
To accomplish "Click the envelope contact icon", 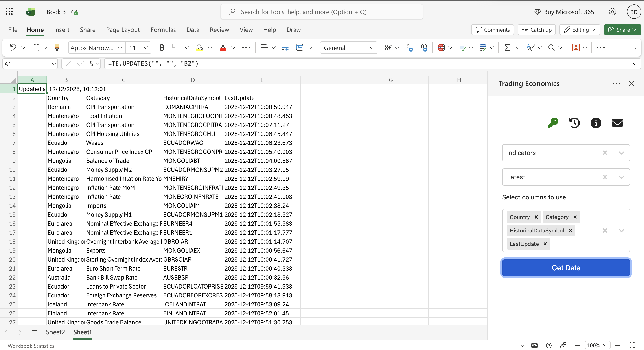I will (617, 123).
